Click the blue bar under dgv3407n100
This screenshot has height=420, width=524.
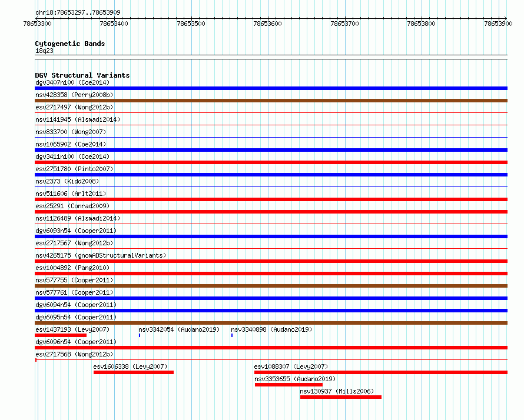271,88
